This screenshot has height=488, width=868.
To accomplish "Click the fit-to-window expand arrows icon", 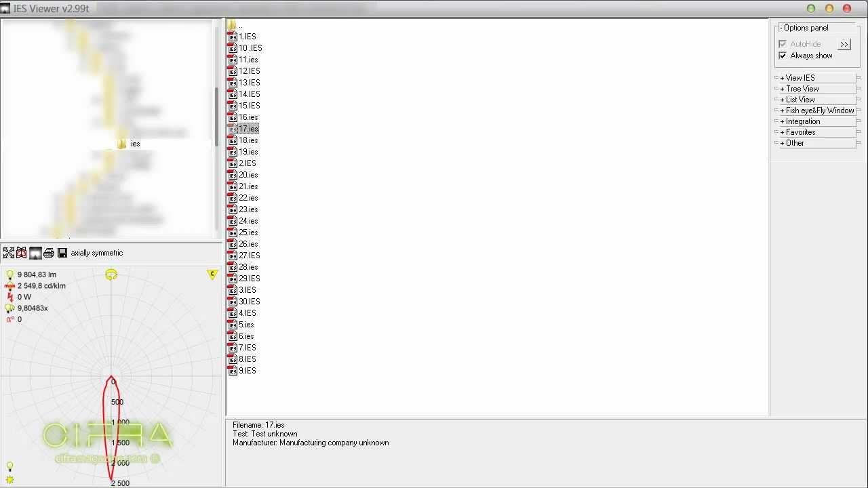I will point(9,253).
